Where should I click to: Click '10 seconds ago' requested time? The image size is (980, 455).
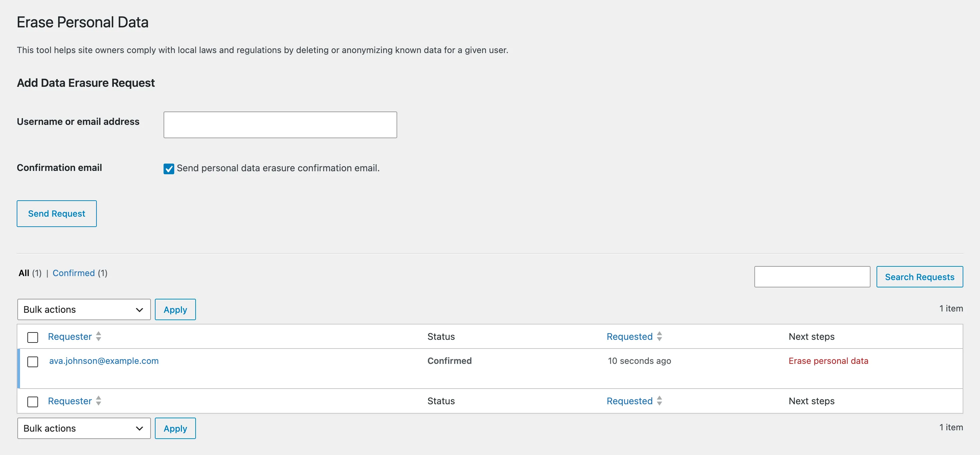coord(639,361)
